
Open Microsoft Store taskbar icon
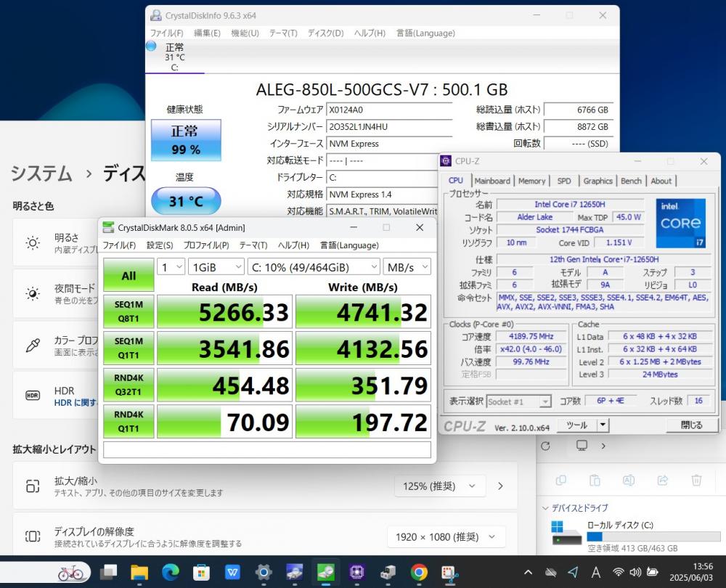coord(201,573)
